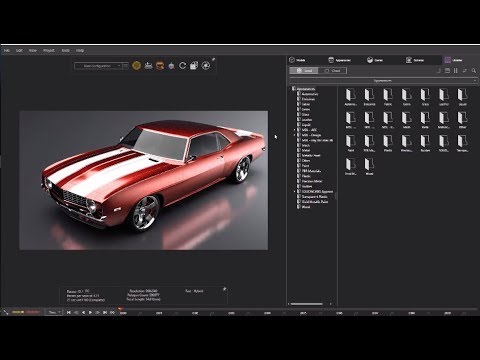
Task: Click the pin icon on render status box
Action: (x=224, y=289)
